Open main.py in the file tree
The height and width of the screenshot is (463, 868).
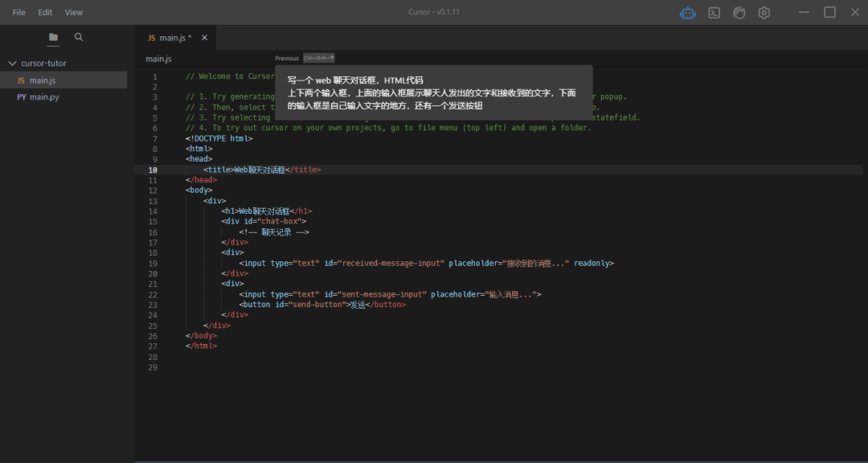point(44,97)
